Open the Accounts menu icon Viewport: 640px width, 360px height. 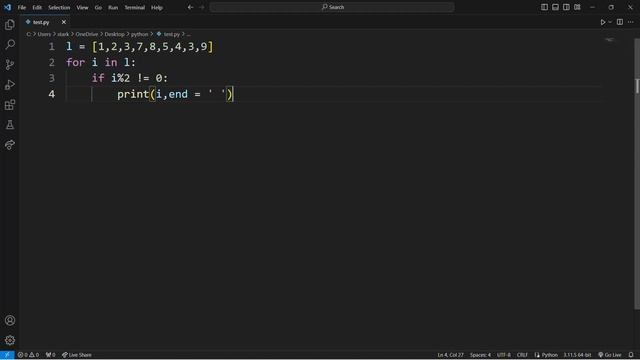[x=10, y=320]
